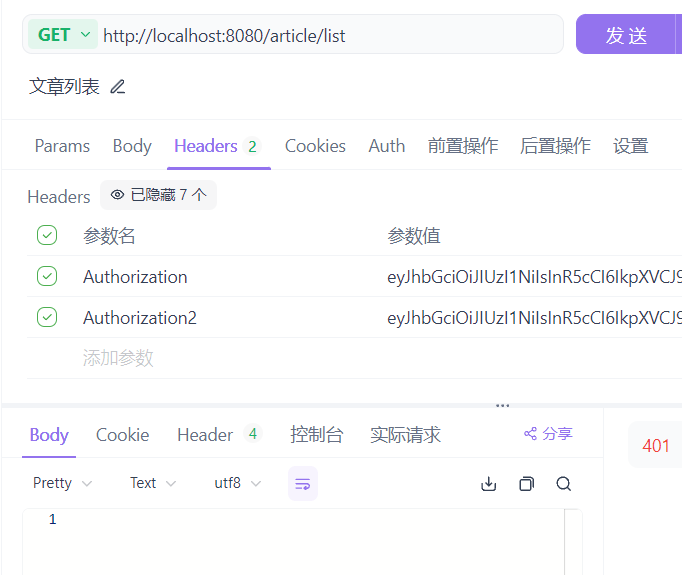Search within the response body
This screenshot has width=682, height=575.
[x=564, y=484]
